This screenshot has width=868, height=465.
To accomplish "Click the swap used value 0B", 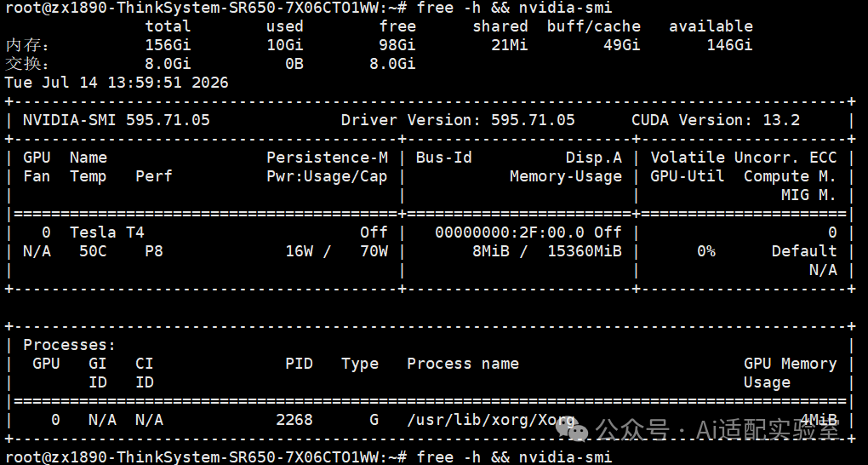I will 294,64.
